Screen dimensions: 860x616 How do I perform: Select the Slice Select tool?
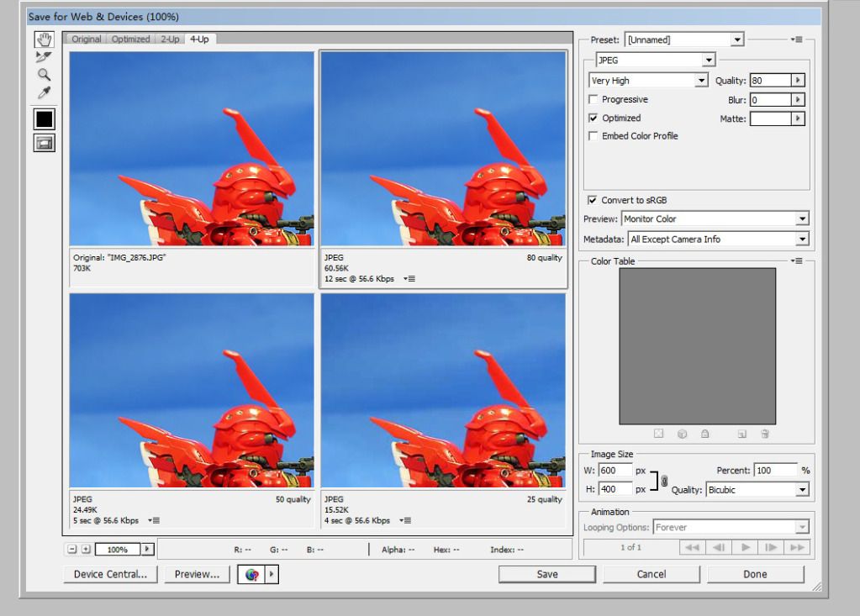click(x=44, y=56)
